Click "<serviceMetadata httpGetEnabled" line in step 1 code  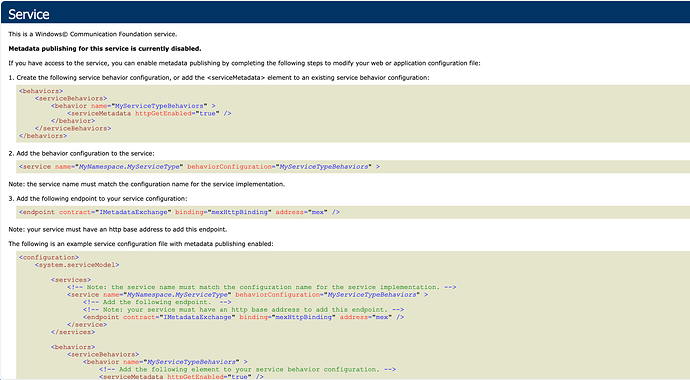[x=149, y=113]
